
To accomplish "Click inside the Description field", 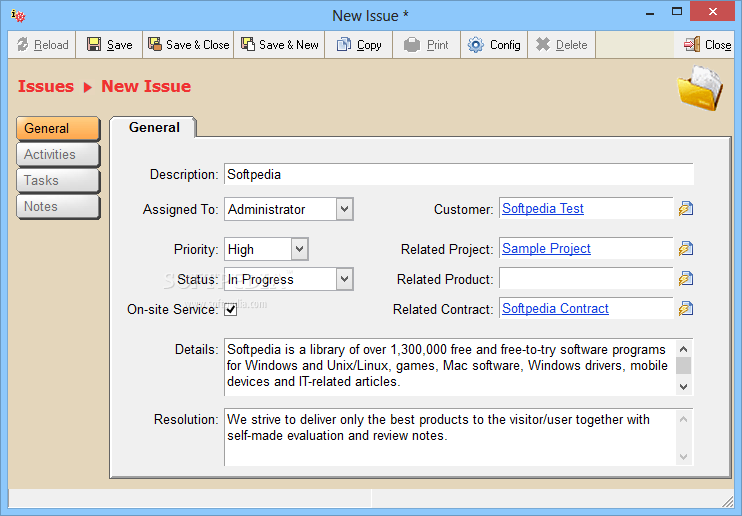I will tap(459, 174).
